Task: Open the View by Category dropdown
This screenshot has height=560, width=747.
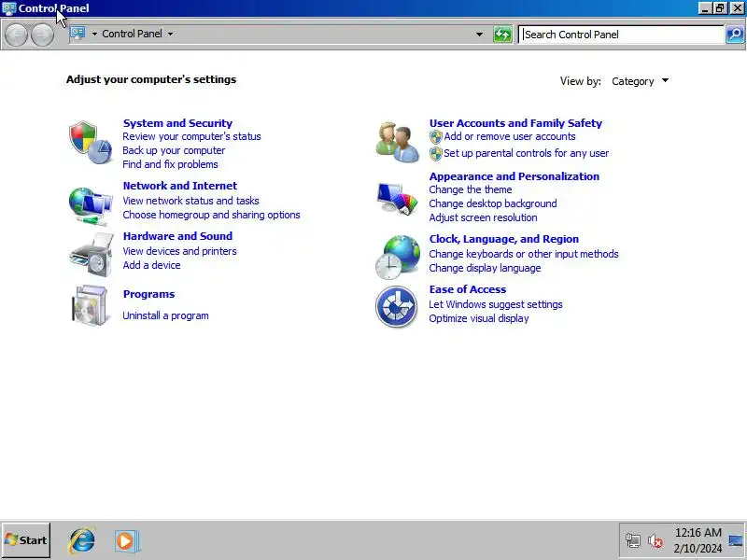Action: [640, 81]
